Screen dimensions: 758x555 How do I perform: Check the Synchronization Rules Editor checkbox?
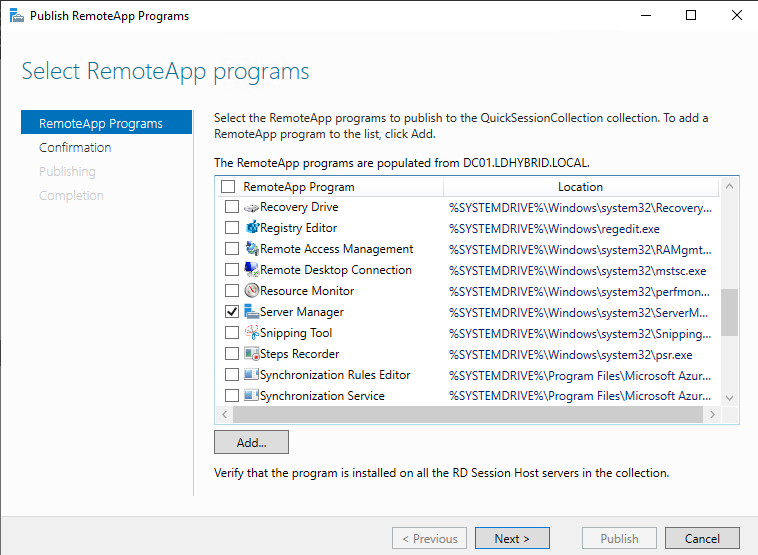[x=232, y=375]
